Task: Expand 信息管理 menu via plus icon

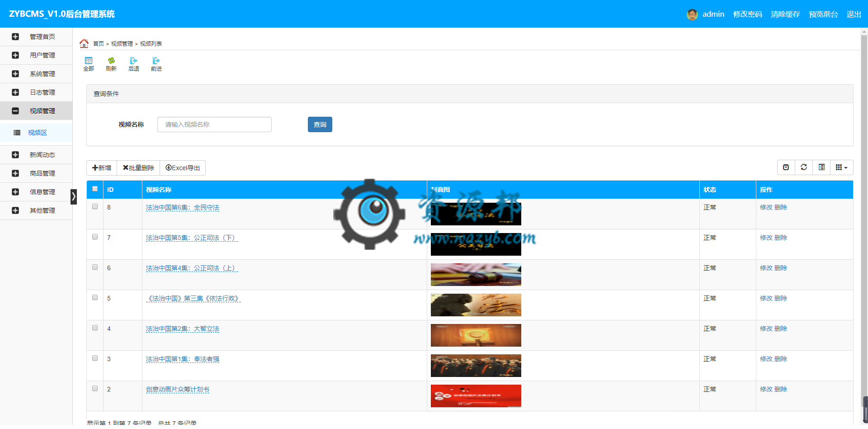Action: click(15, 192)
